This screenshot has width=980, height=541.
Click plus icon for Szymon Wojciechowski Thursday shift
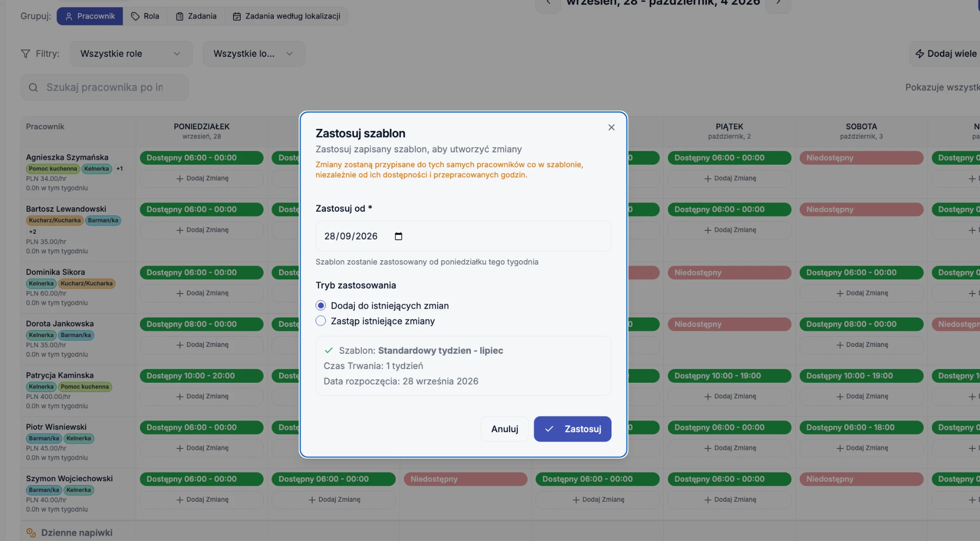coord(576,499)
